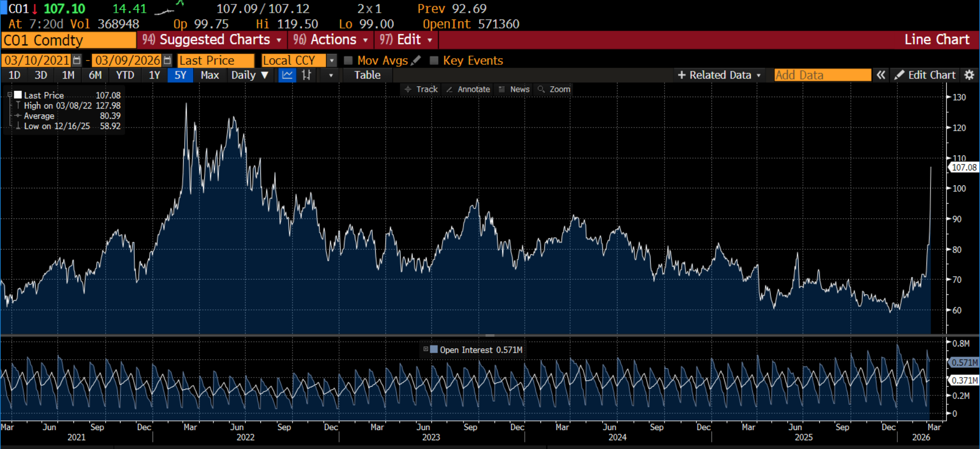The height and width of the screenshot is (449, 980).
Task: Enable the Mov Avgs checkbox
Action: tap(348, 61)
